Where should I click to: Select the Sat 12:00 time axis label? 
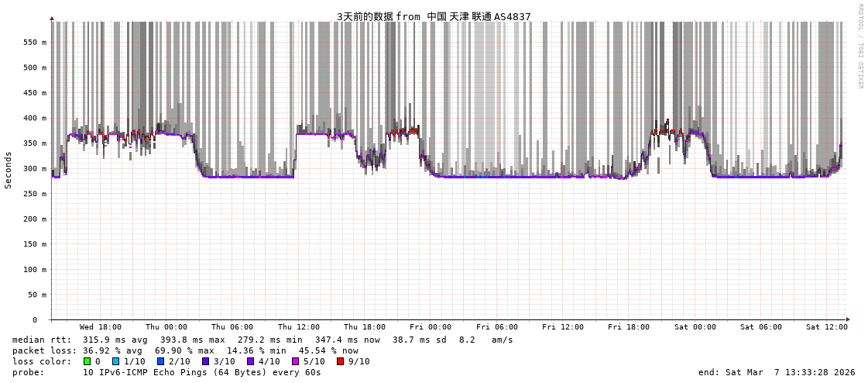tap(826, 327)
